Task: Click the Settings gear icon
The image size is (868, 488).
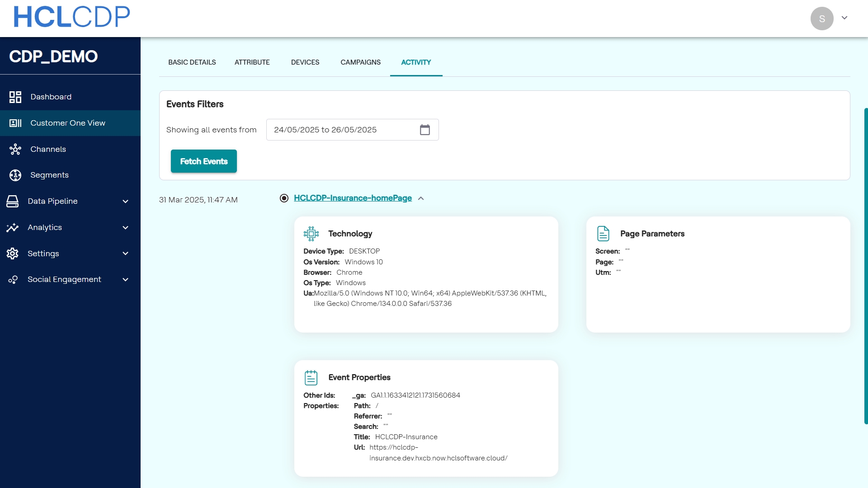Action: 13,253
